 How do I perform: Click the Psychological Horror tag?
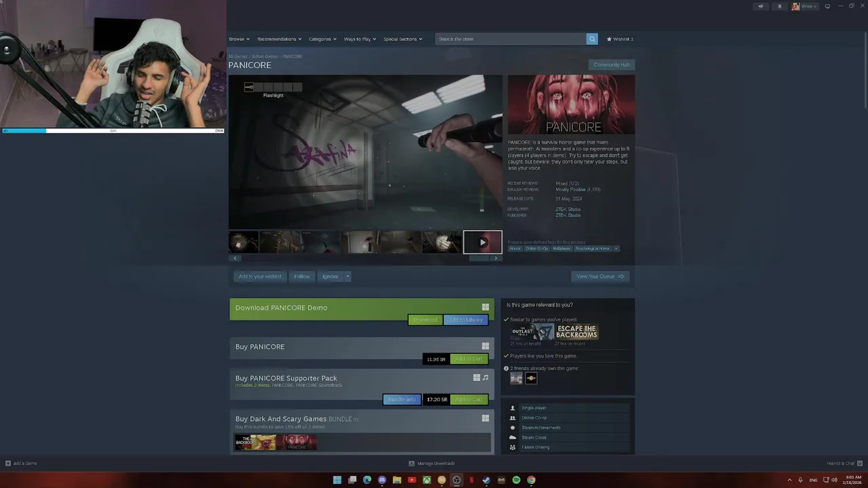tap(593, 249)
